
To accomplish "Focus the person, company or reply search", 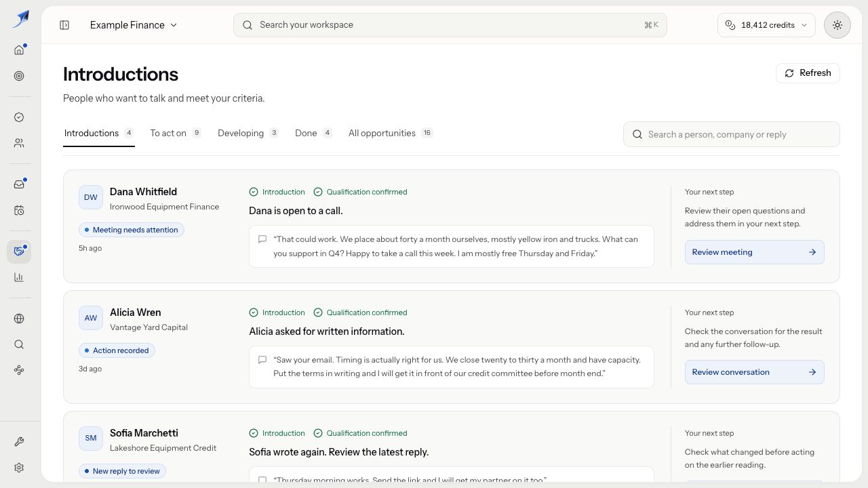I will coord(731,134).
